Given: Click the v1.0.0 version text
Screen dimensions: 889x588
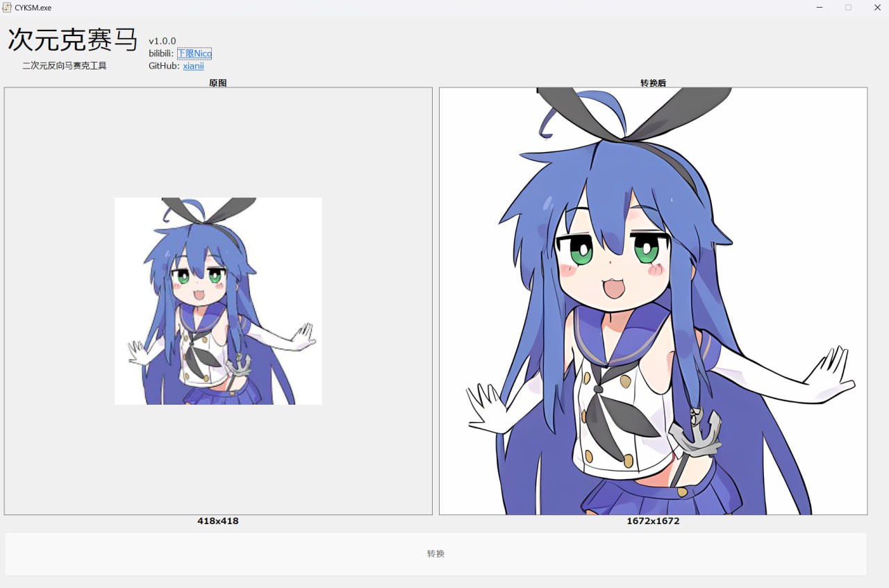Looking at the screenshot, I should point(163,41).
